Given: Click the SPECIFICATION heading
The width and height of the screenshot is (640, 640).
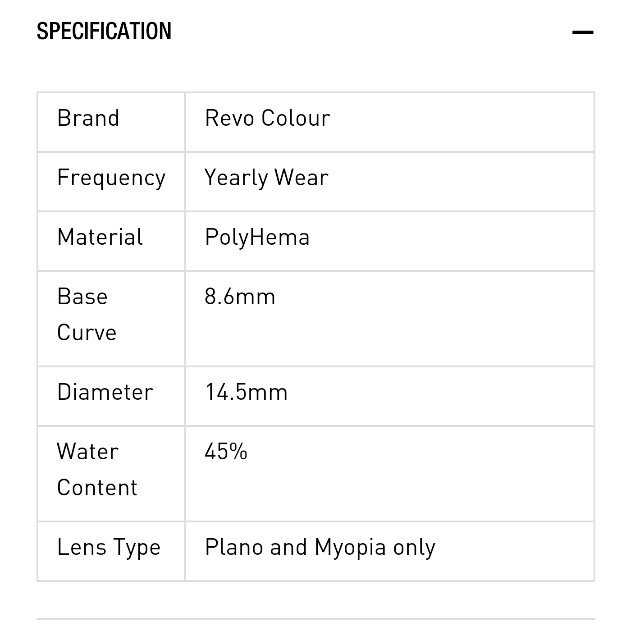Looking at the screenshot, I should 104,31.
